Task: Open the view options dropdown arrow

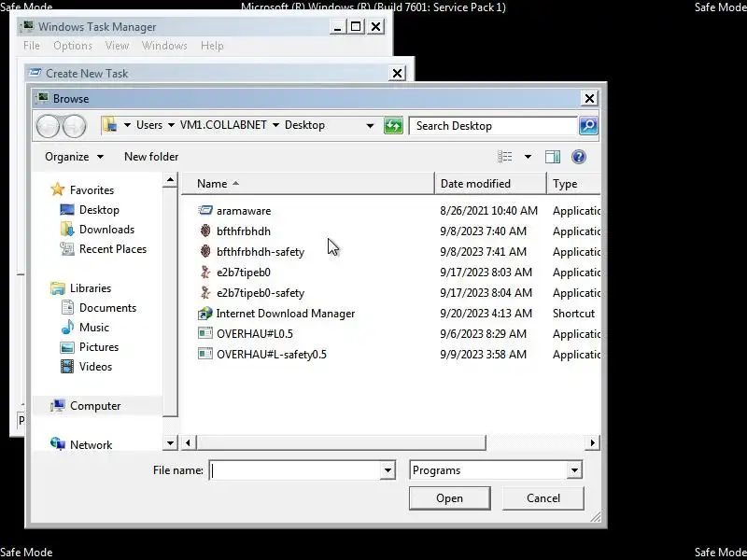Action: click(528, 157)
